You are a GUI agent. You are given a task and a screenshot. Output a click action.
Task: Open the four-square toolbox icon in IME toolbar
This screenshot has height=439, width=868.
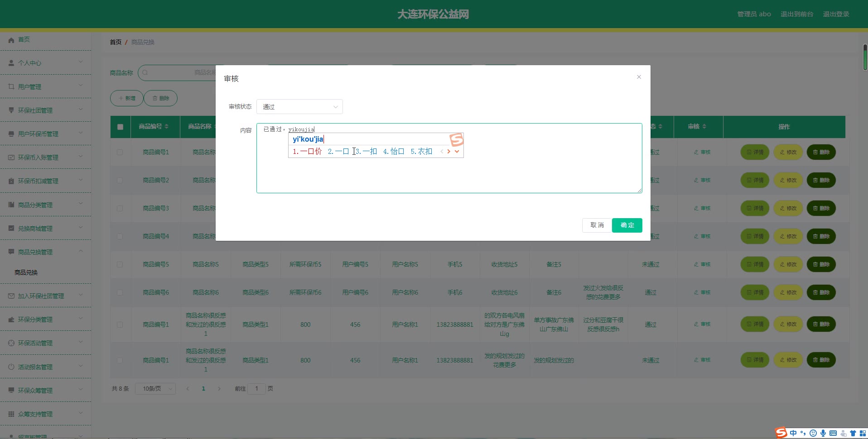(x=863, y=433)
